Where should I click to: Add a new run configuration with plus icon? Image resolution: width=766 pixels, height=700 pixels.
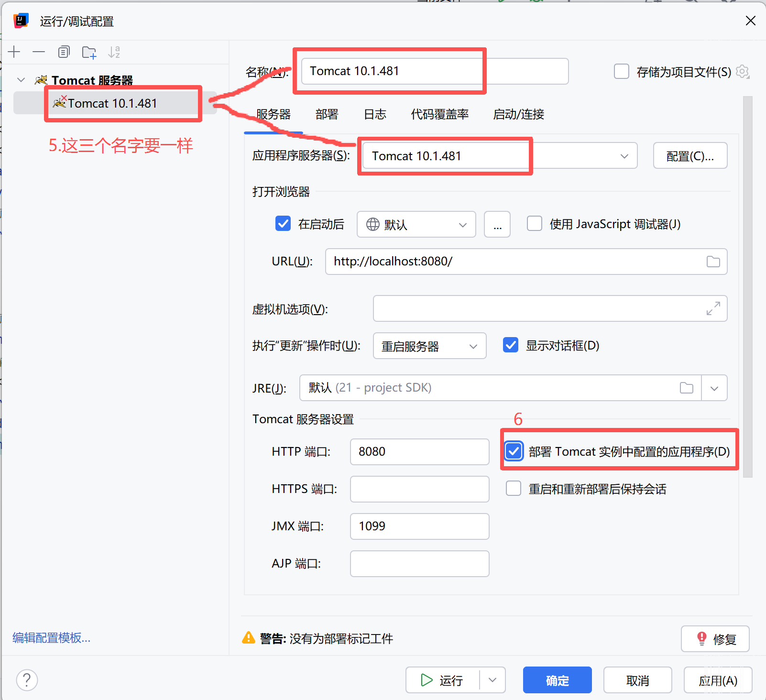14,52
